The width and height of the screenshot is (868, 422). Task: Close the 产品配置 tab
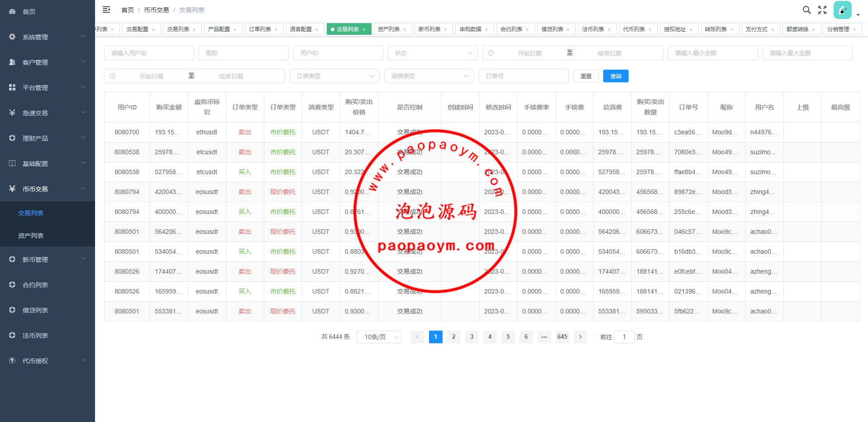coord(235,29)
